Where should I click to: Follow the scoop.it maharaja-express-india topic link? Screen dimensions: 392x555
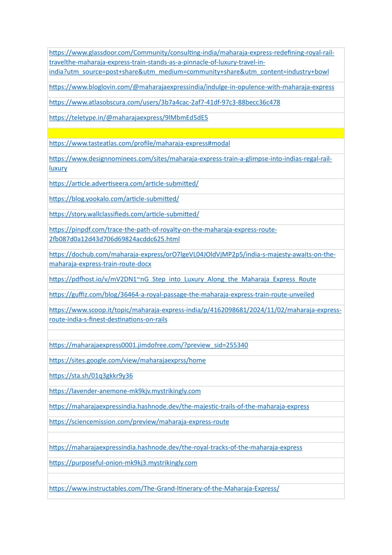195,315
